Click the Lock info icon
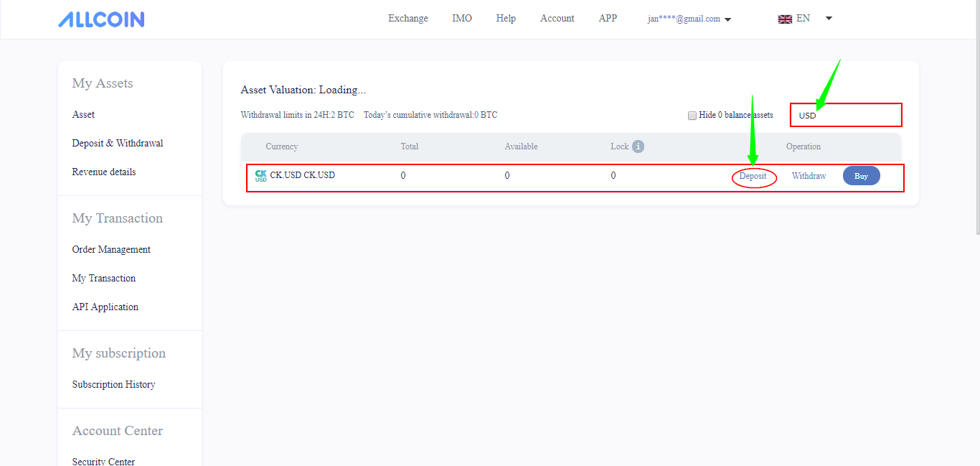The image size is (980, 466). (638, 146)
